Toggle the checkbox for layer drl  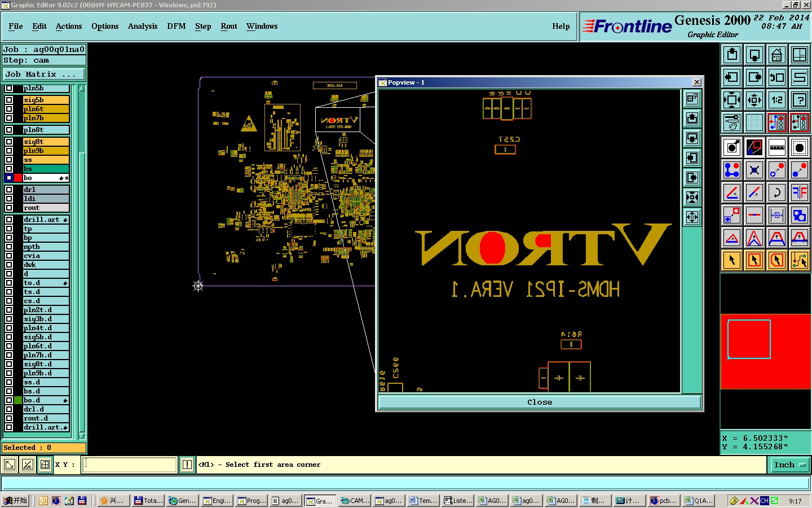coord(9,190)
